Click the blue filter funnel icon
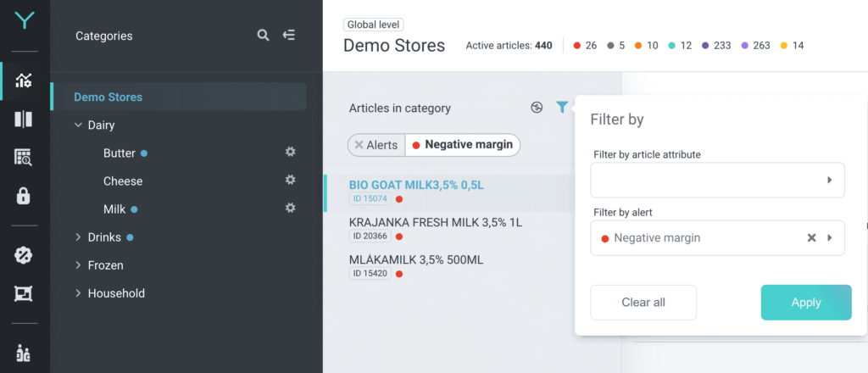The width and height of the screenshot is (868, 373). tap(562, 108)
